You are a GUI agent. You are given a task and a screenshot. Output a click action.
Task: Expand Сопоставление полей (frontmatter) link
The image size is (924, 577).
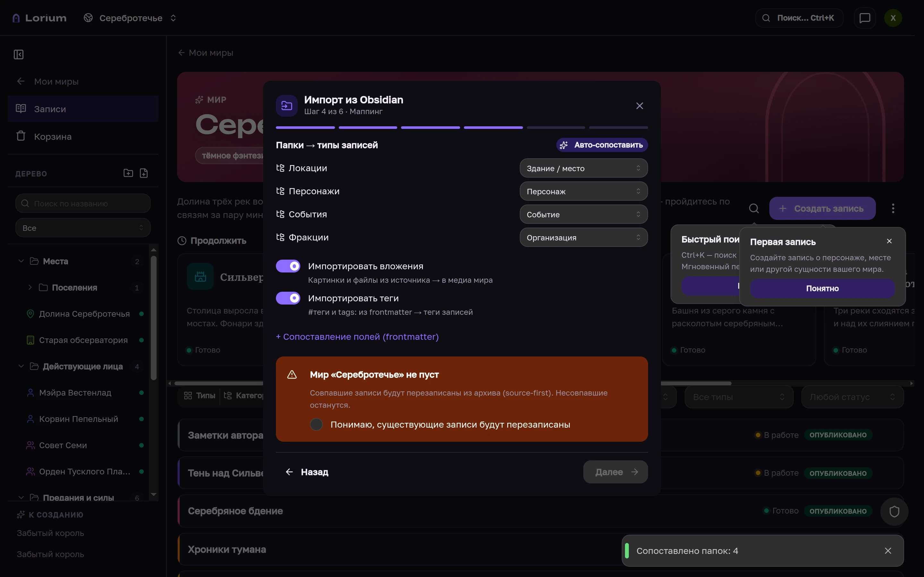(x=357, y=337)
